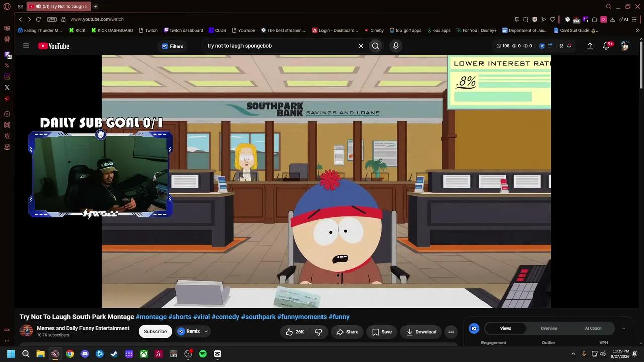The width and height of the screenshot is (644, 362).
Task: Run the search with the magnifier button
Action: coord(376,46)
